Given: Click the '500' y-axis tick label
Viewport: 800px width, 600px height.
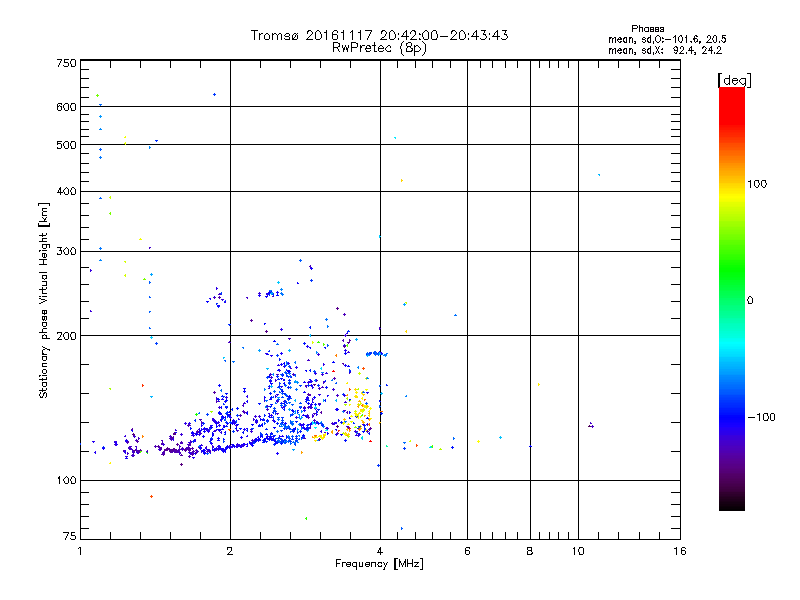Looking at the screenshot, I should [x=66, y=145].
